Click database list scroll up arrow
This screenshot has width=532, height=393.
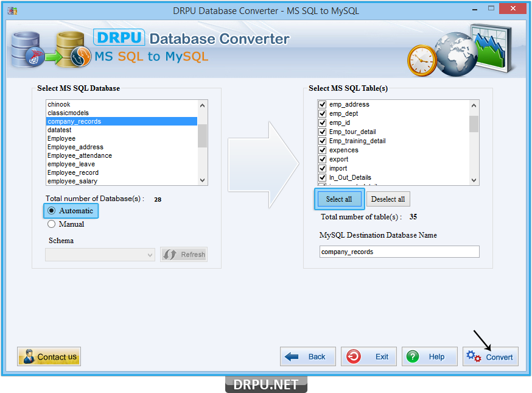(203, 105)
